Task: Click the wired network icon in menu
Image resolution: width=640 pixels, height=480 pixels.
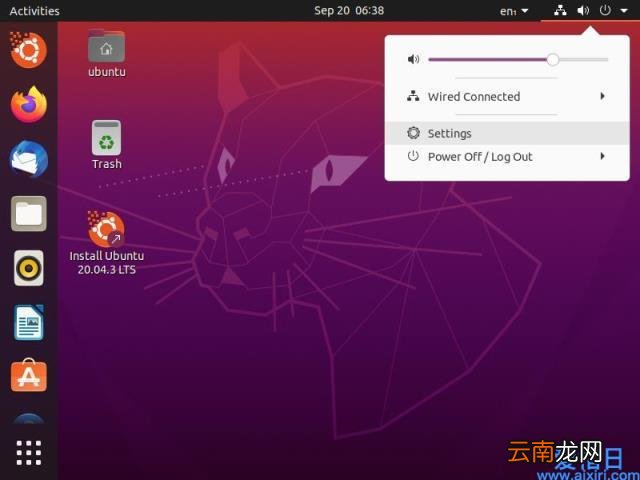Action: click(413, 96)
